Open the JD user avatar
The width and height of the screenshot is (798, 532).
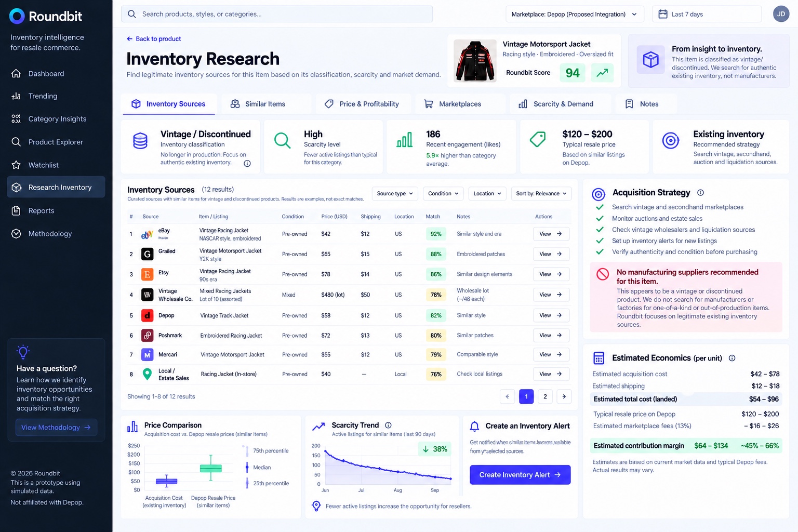(781, 14)
